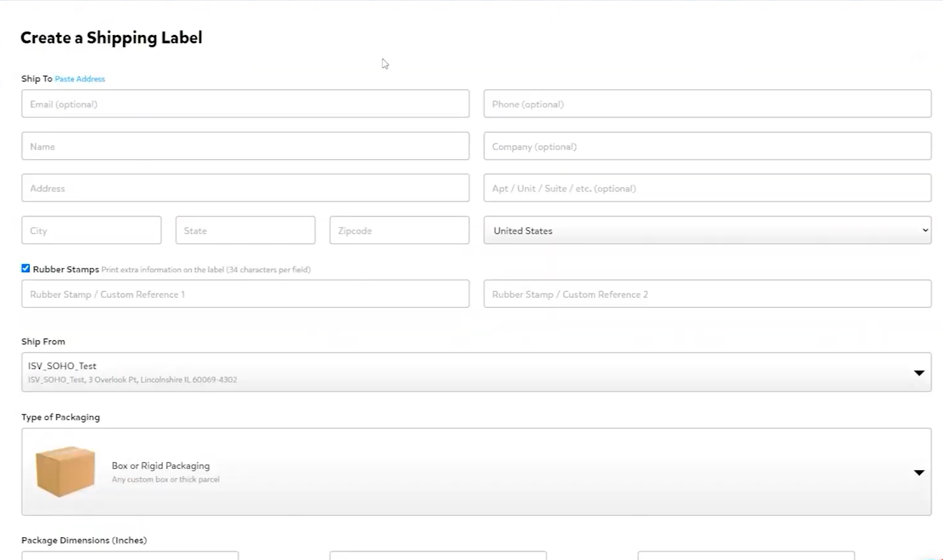Click the first Package Dimensions input box
This screenshot has height=560, width=943.
(x=130, y=556)
